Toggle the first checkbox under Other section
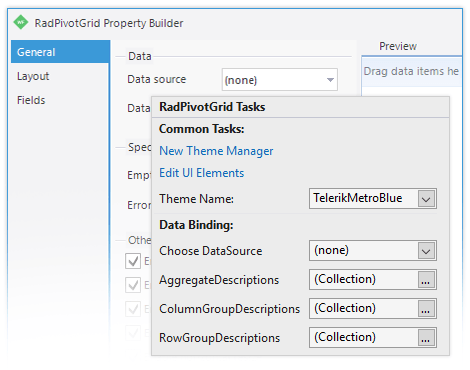Viewport: 470px width, 370px height. (x=133, y=261)
